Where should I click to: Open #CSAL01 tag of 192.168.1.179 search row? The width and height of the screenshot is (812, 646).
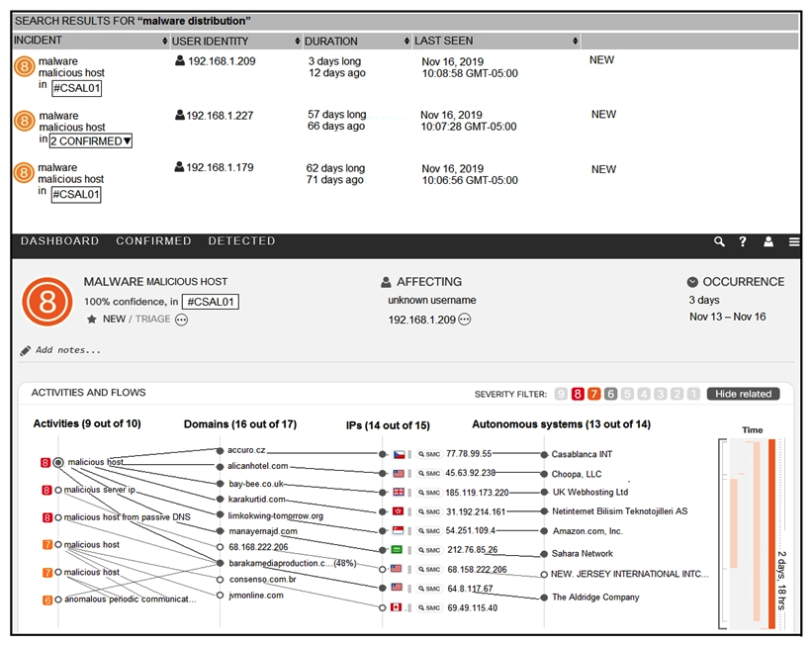tap(76, 194)
